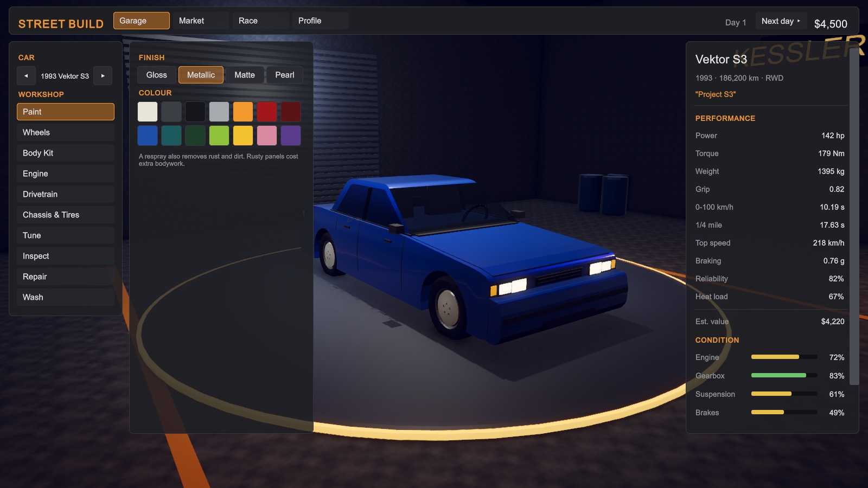868x488 pixels.
Task: Pick the purple colour swatch
Action: (x=291, y=136)
